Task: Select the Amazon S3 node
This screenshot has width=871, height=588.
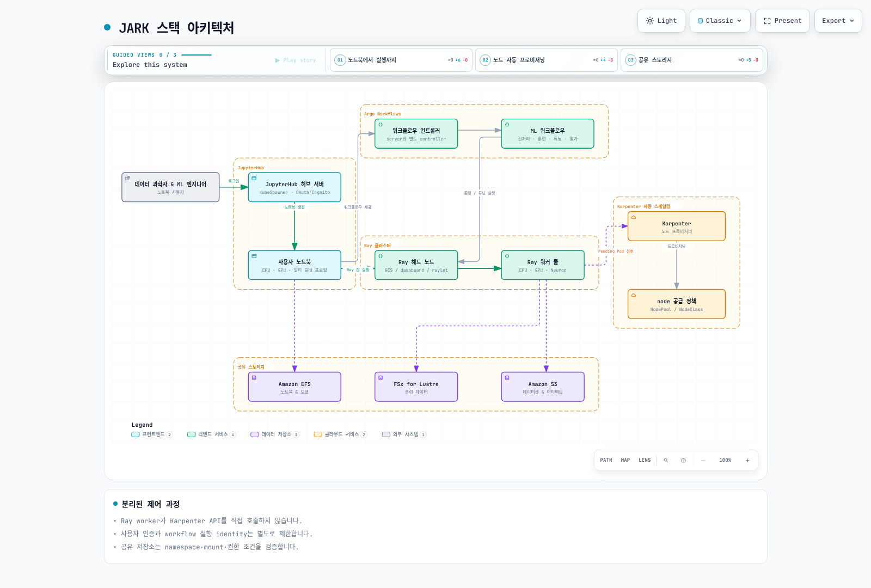Action: click(x=543, y=387)
